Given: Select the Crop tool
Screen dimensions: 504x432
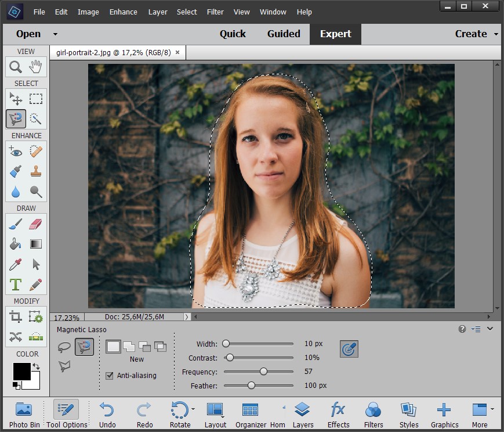Looking at the screenshot, I should coord(16,316).
